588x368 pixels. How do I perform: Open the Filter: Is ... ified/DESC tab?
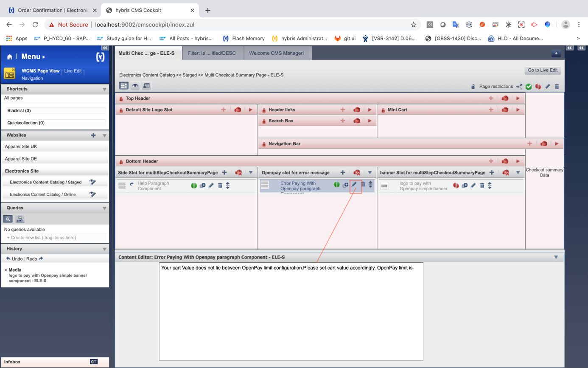(211, 53)
